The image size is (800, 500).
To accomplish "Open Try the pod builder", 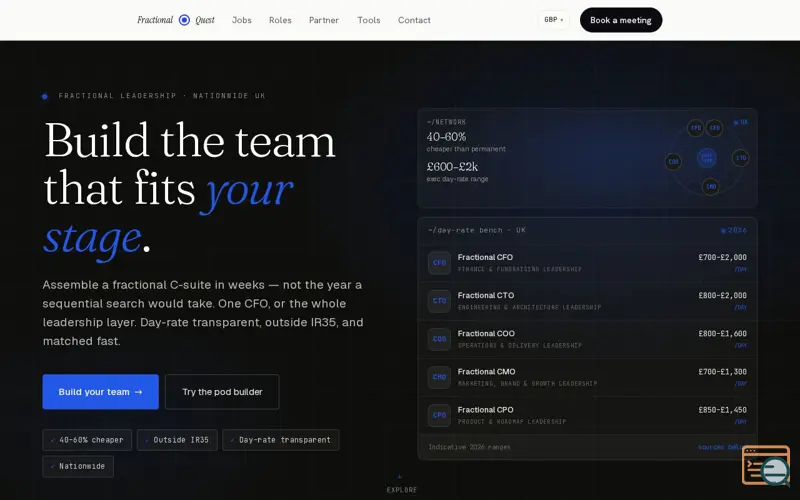I will [222, 392].
